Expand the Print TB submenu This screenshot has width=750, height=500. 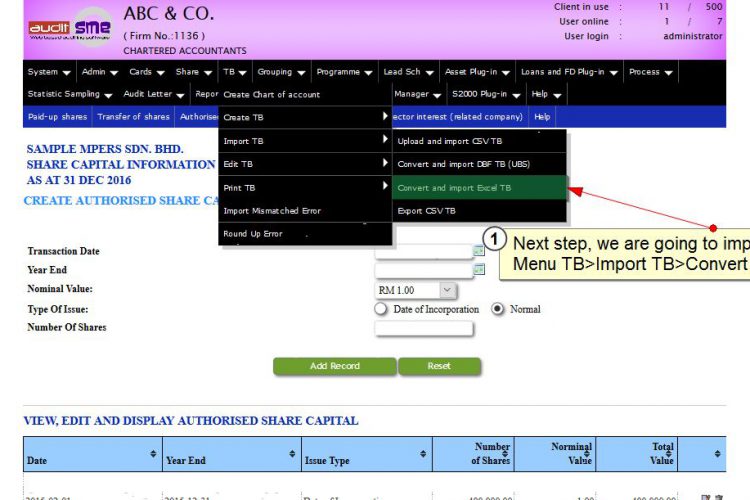click(x=305, y=188)
